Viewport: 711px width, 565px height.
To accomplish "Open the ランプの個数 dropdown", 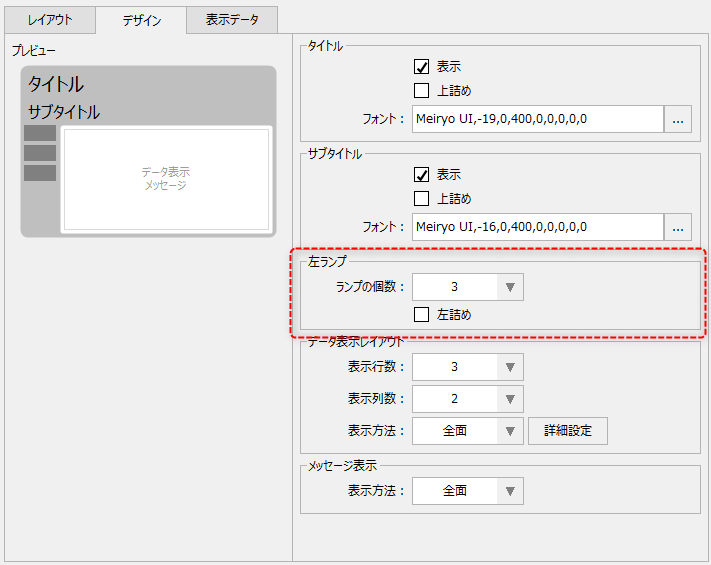I will (x=468, y=287).
